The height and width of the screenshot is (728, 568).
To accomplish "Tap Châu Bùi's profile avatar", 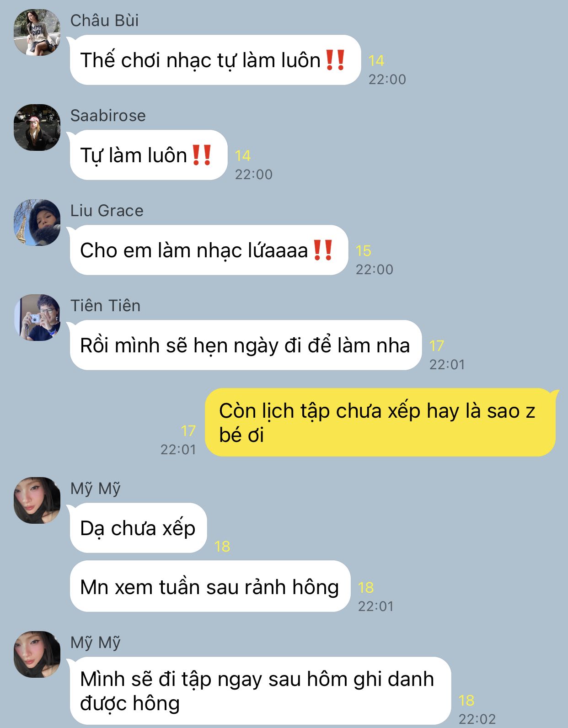I will click(37, 32).
